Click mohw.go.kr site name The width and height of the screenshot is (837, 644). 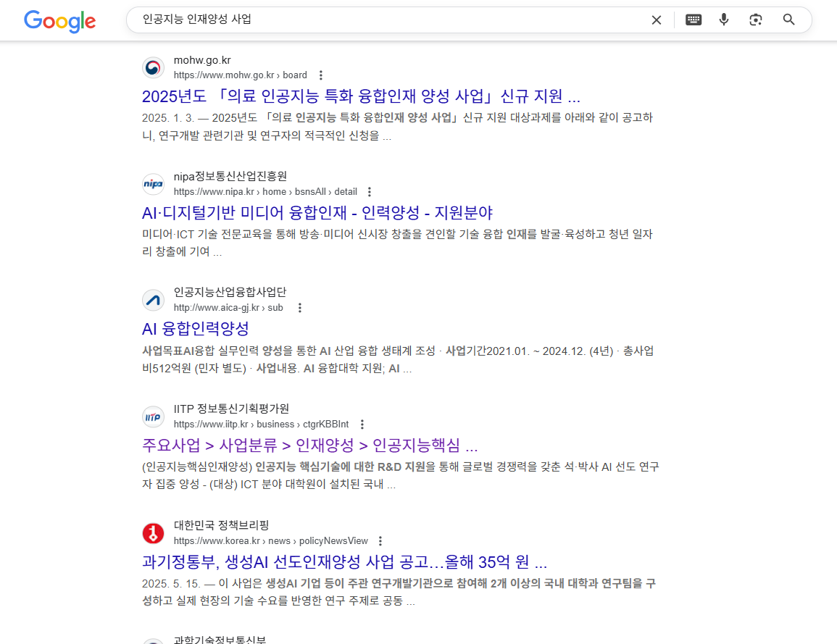(202, 60)
